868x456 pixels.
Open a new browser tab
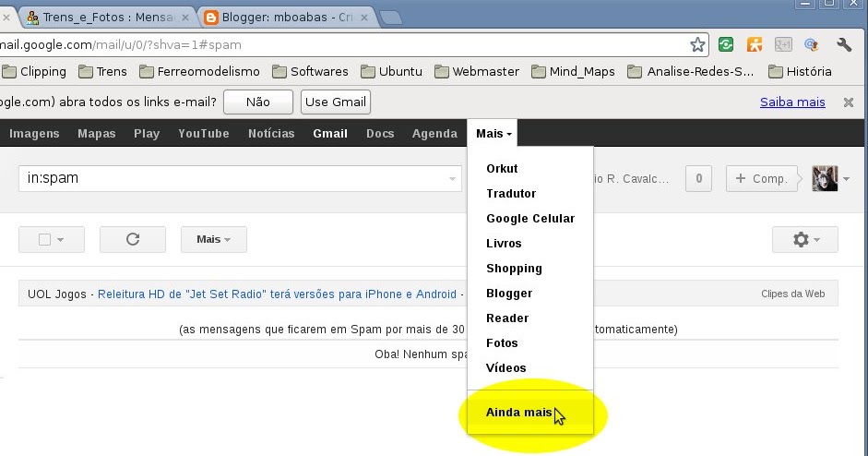[x=391, y=18]
